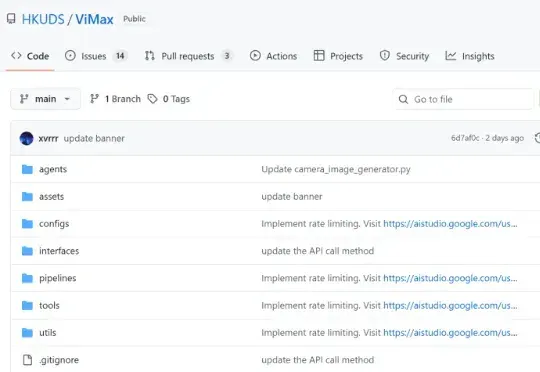540x372 pixels.
Task: Open the utils folder
Action: tap(48, 333)
